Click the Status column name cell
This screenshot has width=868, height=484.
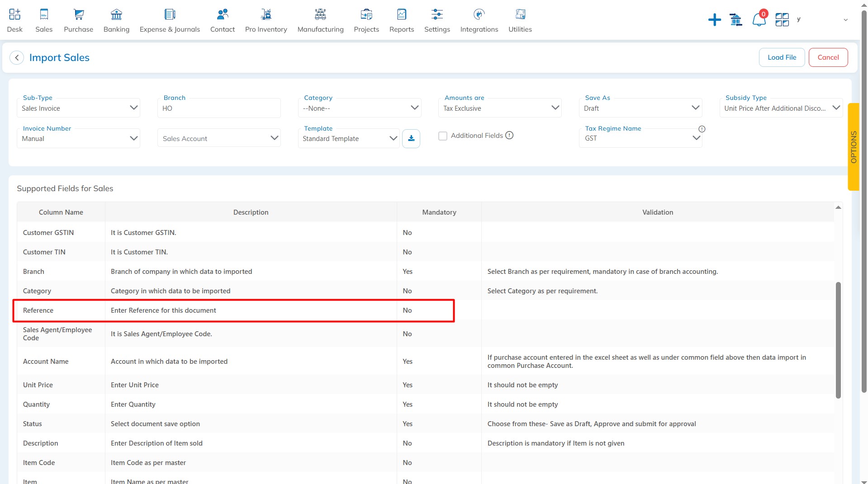click(61, 423)
